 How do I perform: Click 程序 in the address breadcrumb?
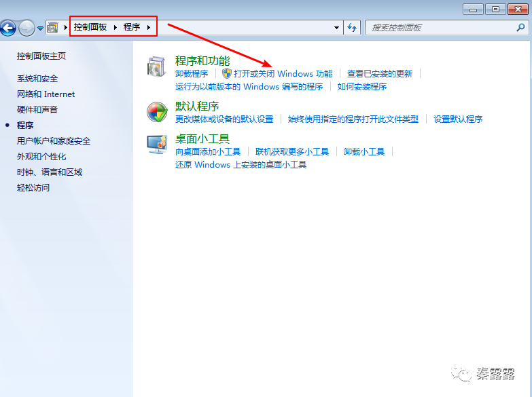pyautogui.click(x=132, y=27)
